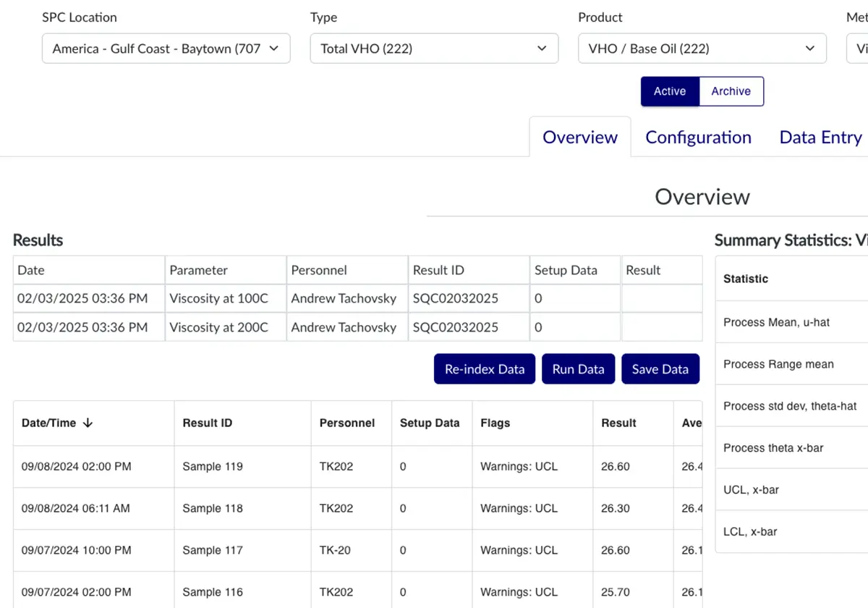Click SQC02032025 in the Viscosity at 100C row
Viewport: 868px width, 608px height.
click(456, 298)
